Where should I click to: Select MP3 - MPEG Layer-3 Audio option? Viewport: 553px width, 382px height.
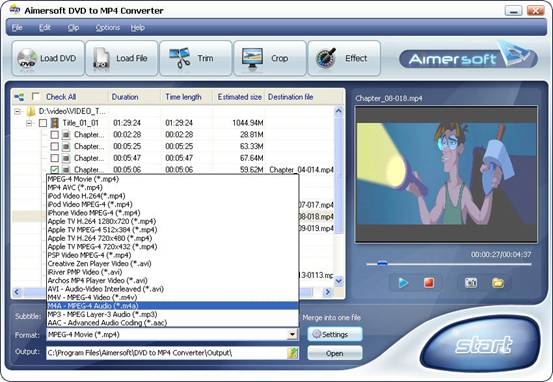172,314
